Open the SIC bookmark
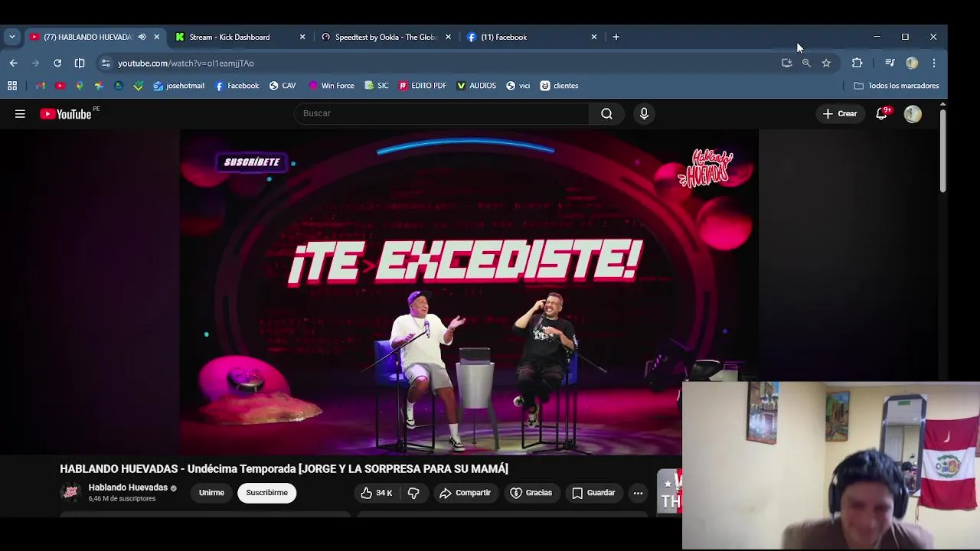Screen dimensions: 980x551 coord(377,86)
